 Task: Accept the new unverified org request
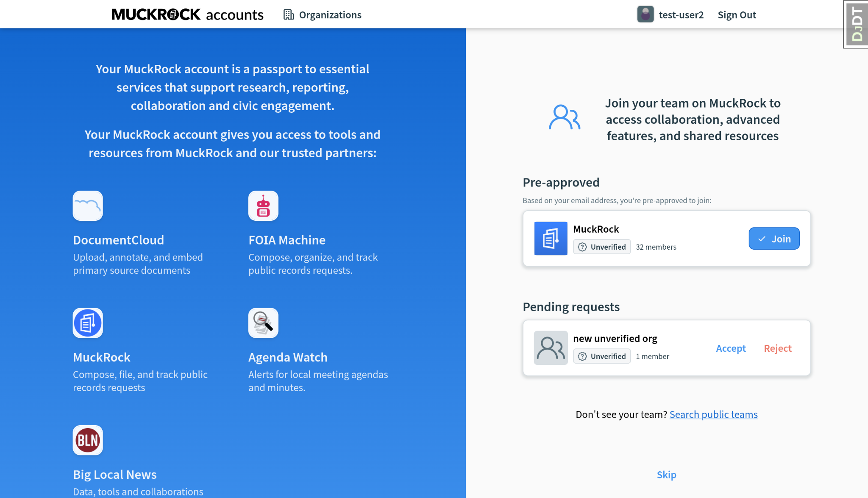click(x=731, y=348)
